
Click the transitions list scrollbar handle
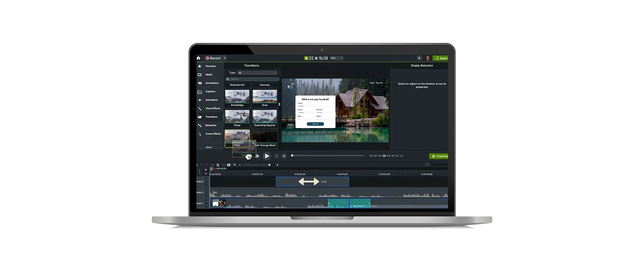[279, 104]
